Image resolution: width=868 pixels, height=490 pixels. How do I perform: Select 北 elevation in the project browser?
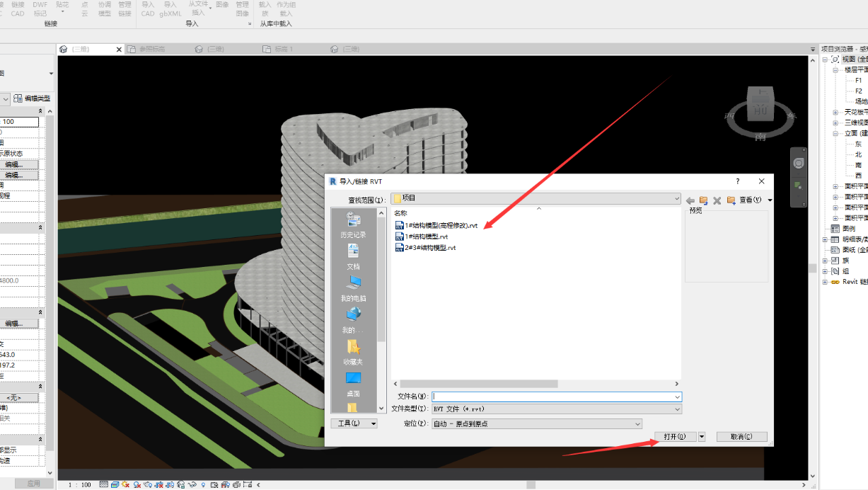(858, 154)
